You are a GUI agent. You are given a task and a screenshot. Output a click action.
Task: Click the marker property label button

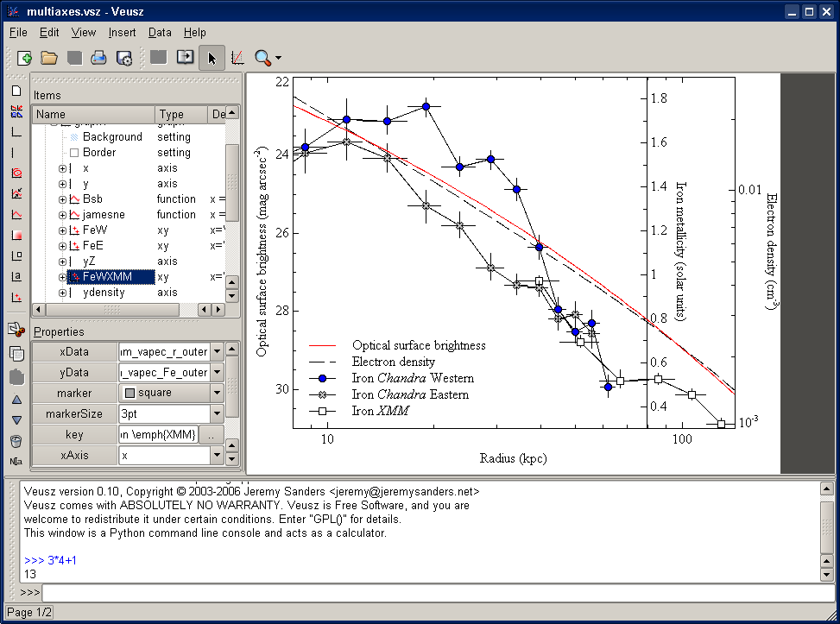click(x=74, y=394)
